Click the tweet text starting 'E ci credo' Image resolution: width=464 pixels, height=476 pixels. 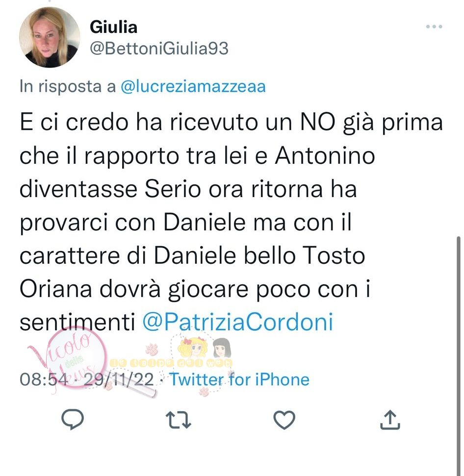[232, 222]
